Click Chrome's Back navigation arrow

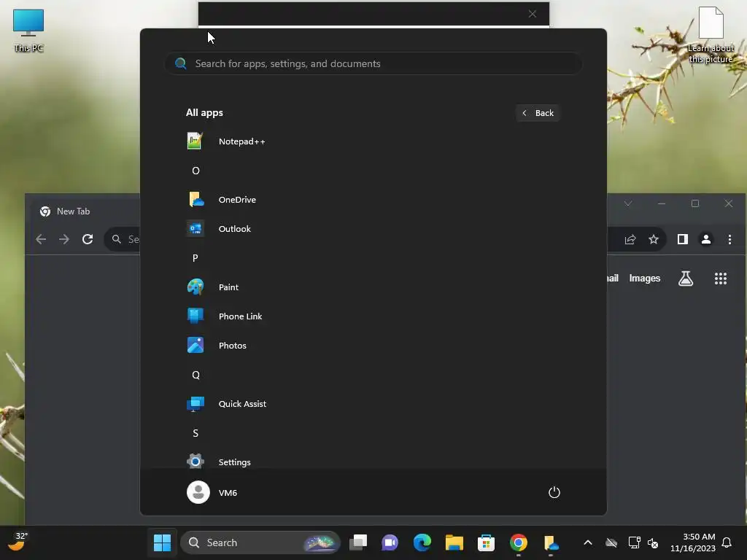coord(42,239)
